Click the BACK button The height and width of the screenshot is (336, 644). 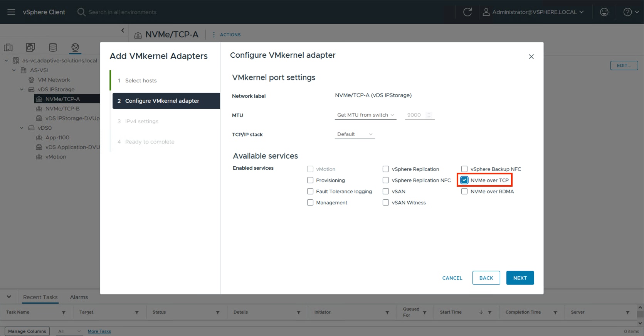pyautogui.click(x=486, y=278)
